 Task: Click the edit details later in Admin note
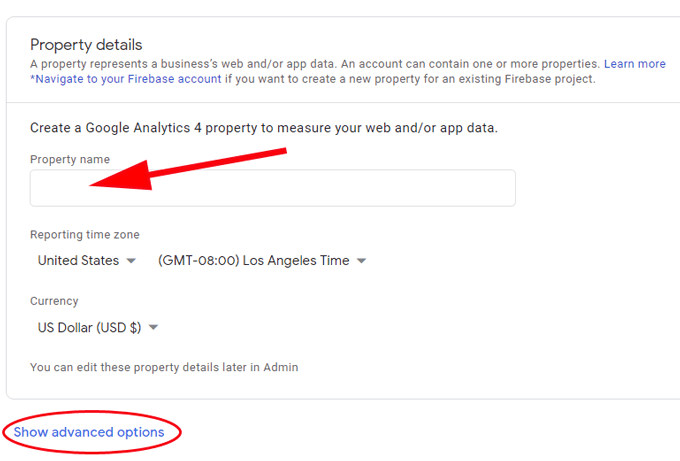click(x=164, y=367)
